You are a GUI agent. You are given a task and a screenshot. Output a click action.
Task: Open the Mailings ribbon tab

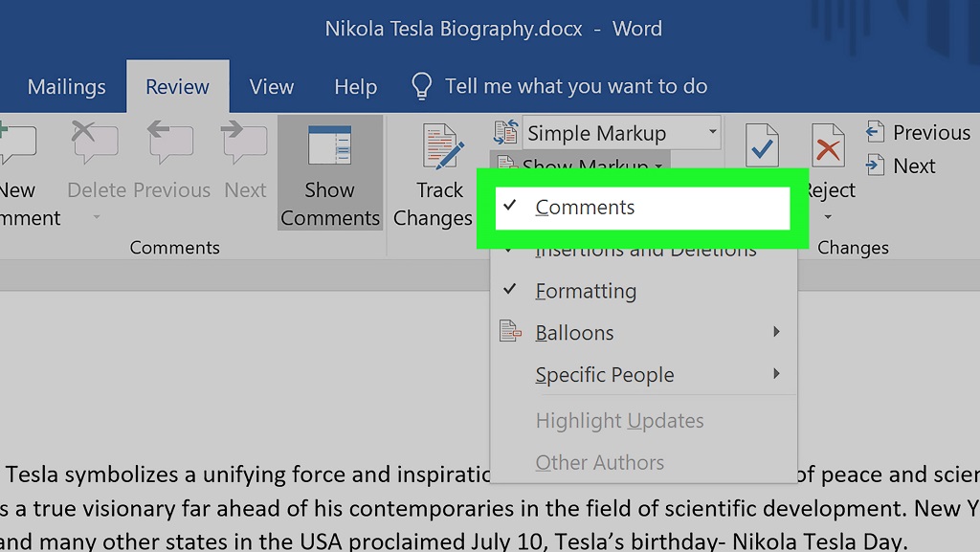pos(65,86)
